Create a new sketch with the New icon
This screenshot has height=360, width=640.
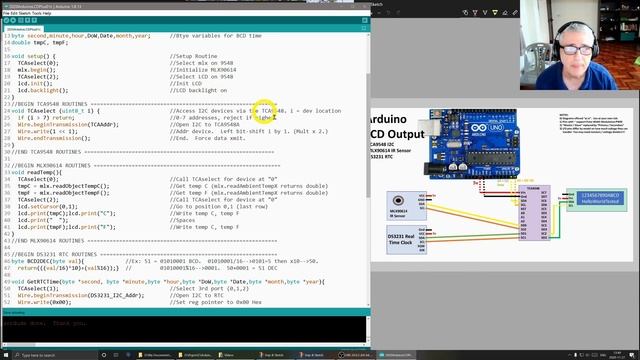[x=20, y=20]
